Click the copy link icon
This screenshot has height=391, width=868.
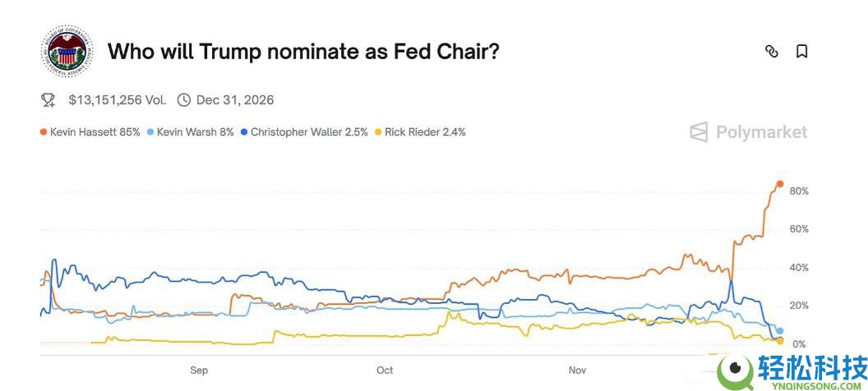tap(771, 52)
